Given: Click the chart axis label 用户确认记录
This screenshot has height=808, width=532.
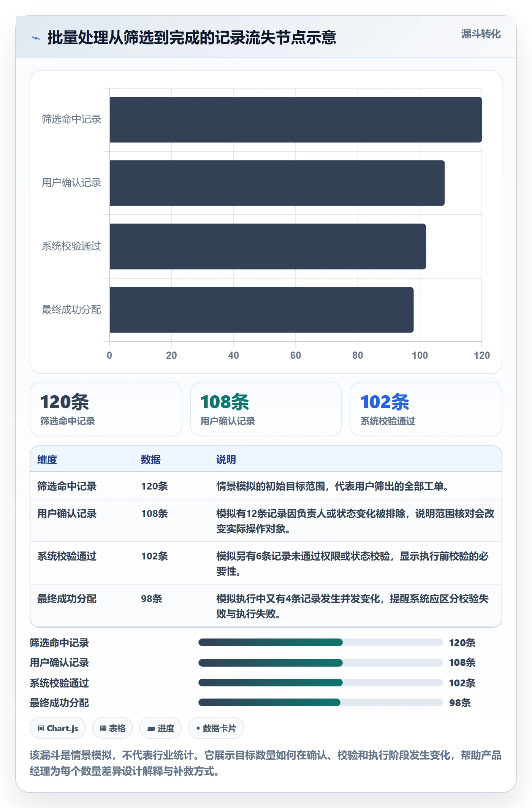Looking at the screenshot, I should (x=71, y=183).
